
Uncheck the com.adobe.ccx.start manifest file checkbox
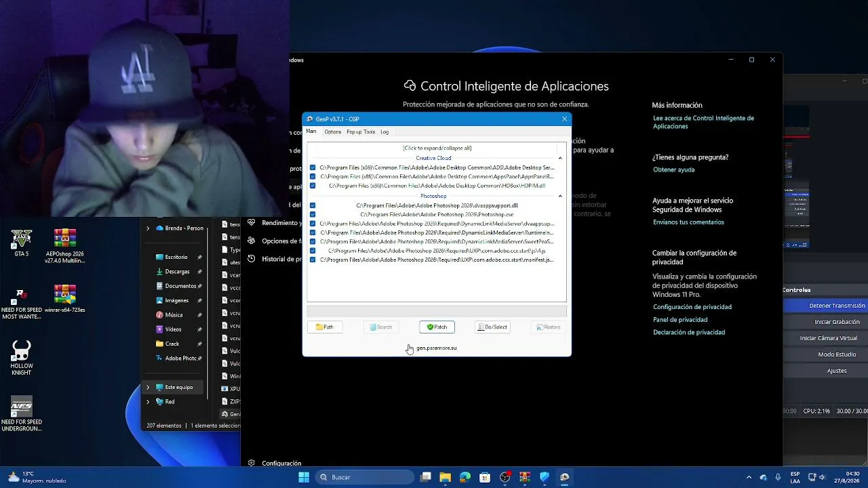313,260
